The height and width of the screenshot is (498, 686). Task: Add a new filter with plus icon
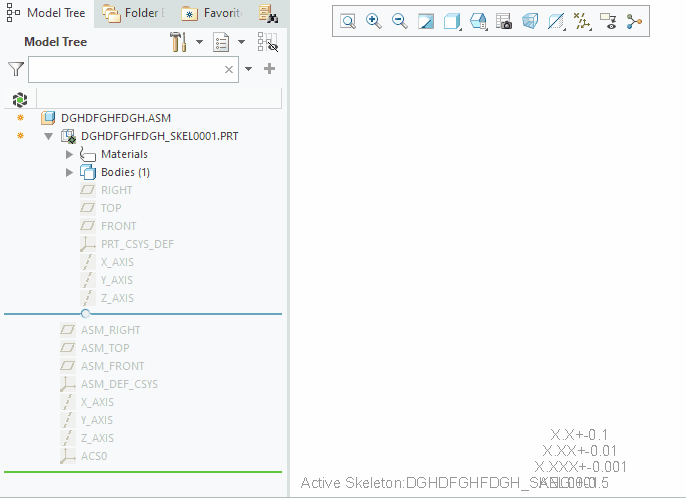(x=270, y=69)
